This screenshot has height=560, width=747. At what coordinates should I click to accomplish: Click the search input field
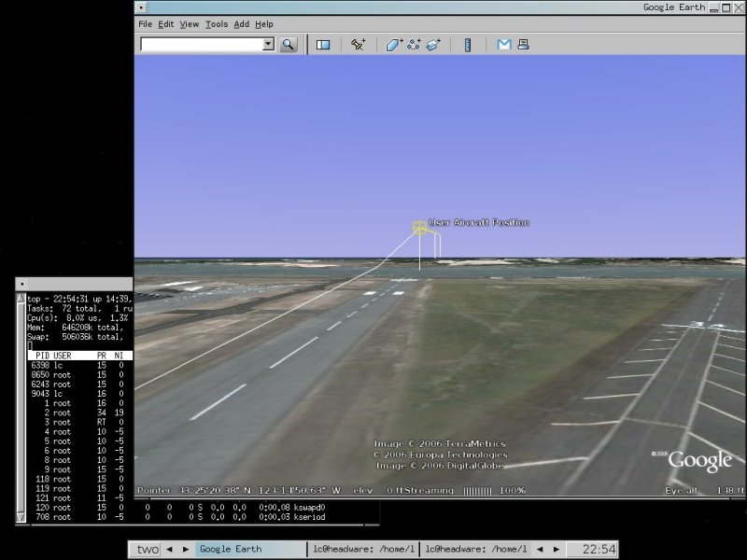coord(202,44)
